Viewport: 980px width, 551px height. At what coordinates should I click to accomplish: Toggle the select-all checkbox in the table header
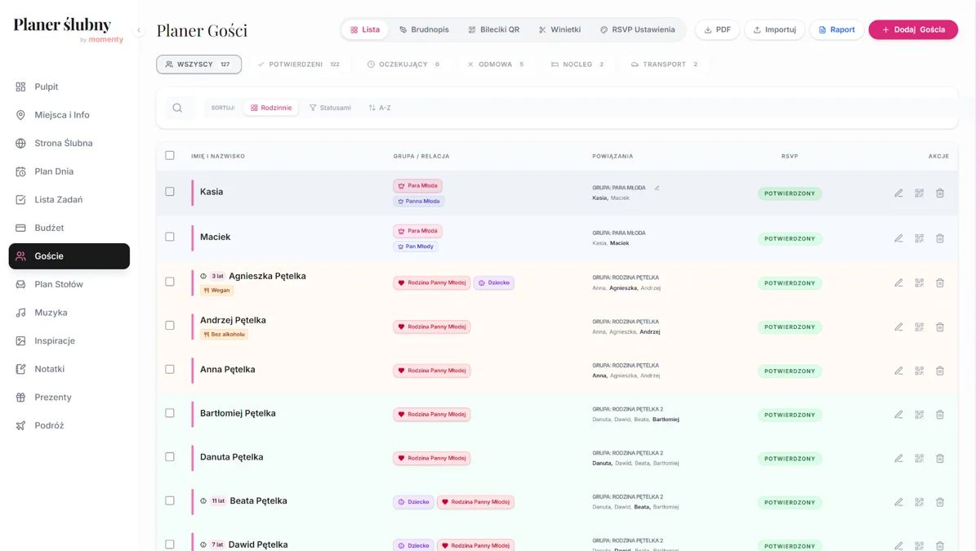coord(170,155)
